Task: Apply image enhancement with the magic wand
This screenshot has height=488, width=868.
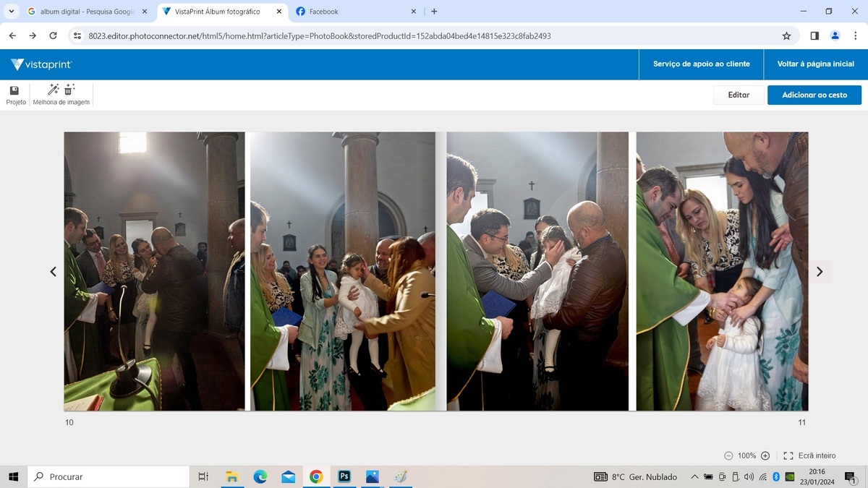Action: (53, 90)
